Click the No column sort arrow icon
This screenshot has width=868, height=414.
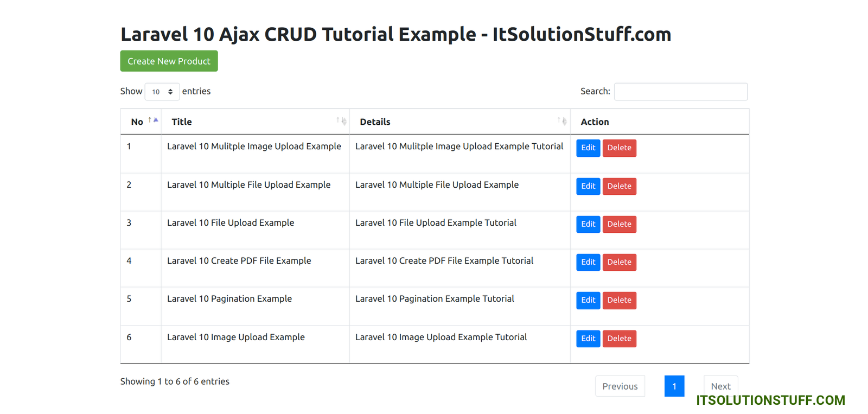pyautogui.click(x=153, y=120)
